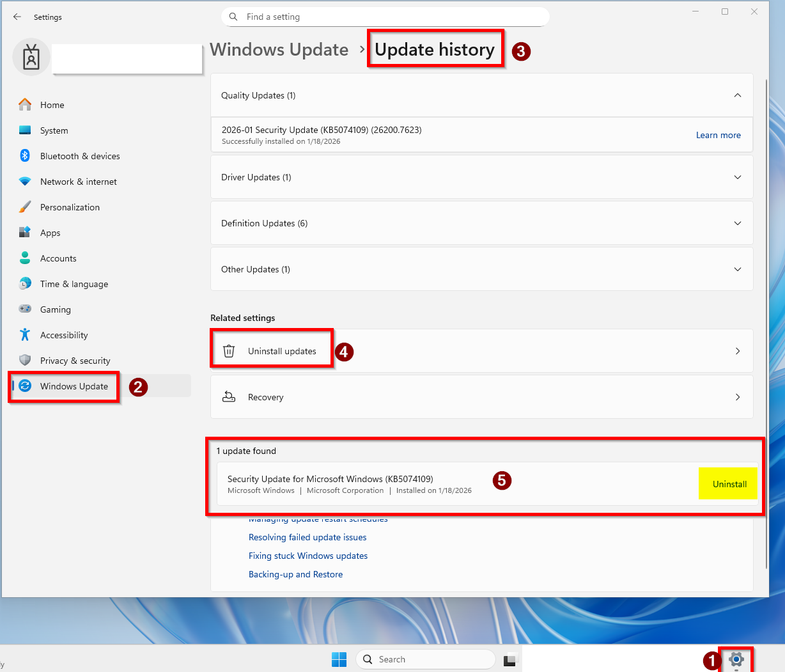
Task: Go to Bluetooth & devices settings
Action: [x=100, y=156]
